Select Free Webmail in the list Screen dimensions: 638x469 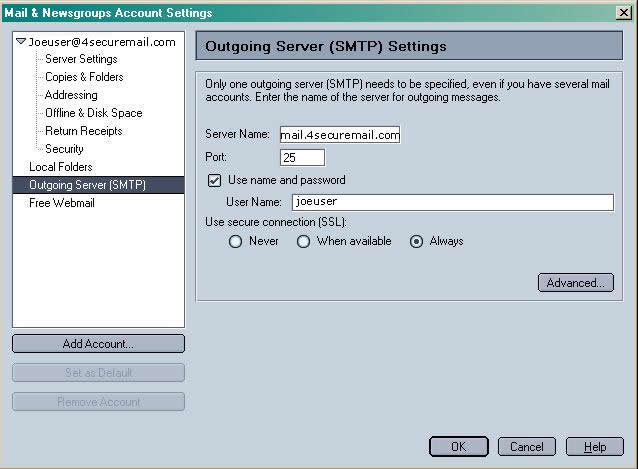tap(61, 203)
